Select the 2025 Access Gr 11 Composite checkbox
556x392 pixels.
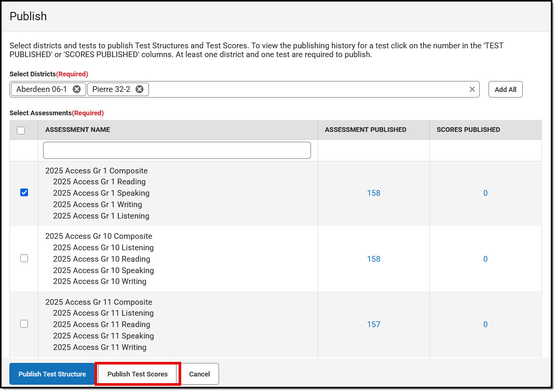coord(24,323)
